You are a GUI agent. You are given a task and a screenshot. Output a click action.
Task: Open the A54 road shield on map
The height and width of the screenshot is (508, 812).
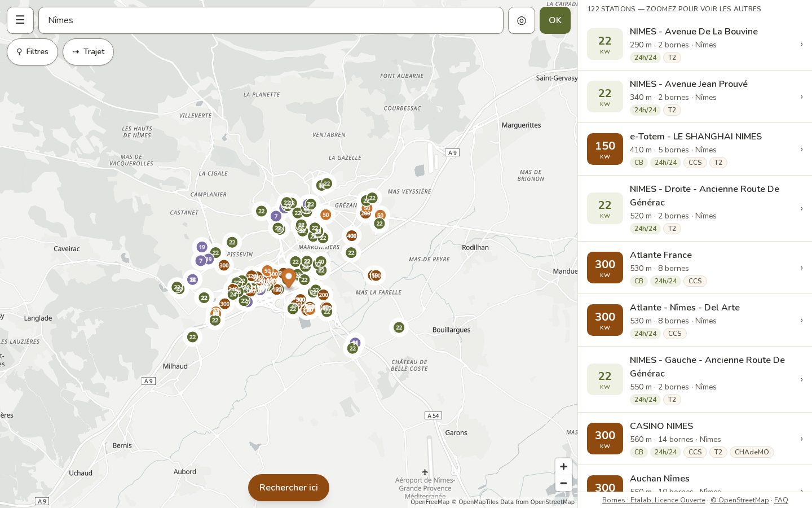[x=433, y=415]
